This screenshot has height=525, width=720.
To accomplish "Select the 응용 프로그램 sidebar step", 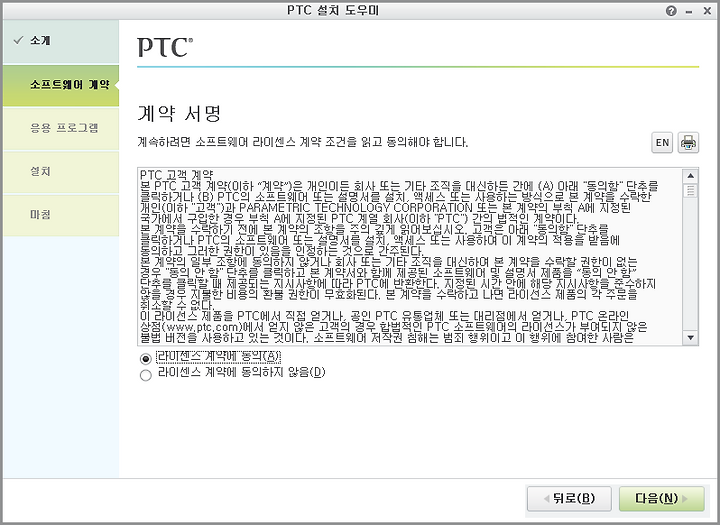I will click(x=61, y=128).
